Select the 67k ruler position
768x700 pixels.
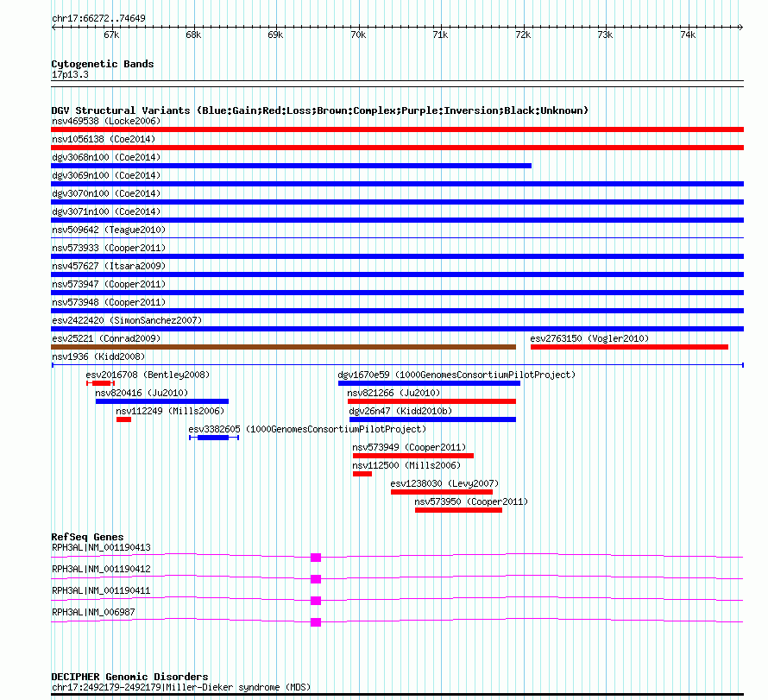111,35
